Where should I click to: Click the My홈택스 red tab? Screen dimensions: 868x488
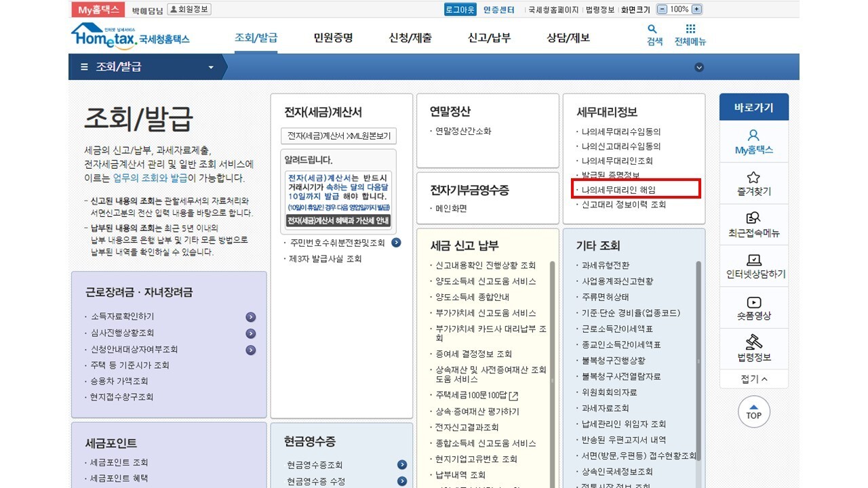point(98,9)
